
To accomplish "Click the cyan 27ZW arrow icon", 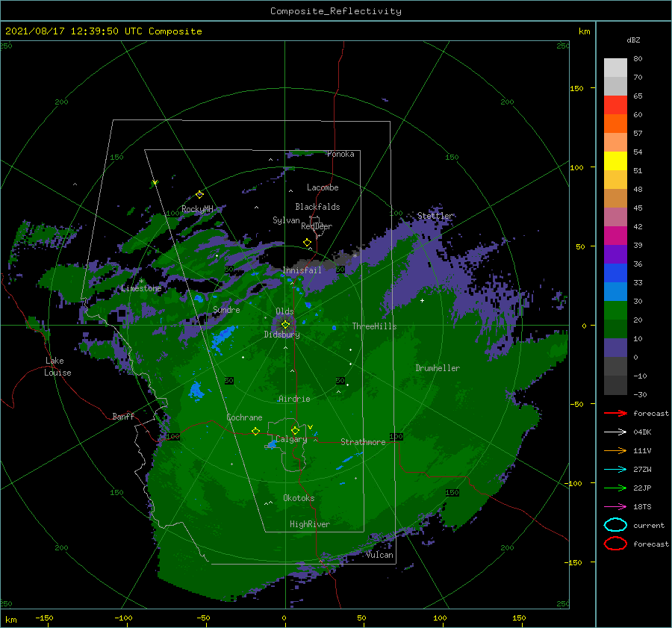I will (x=615, y=470).
